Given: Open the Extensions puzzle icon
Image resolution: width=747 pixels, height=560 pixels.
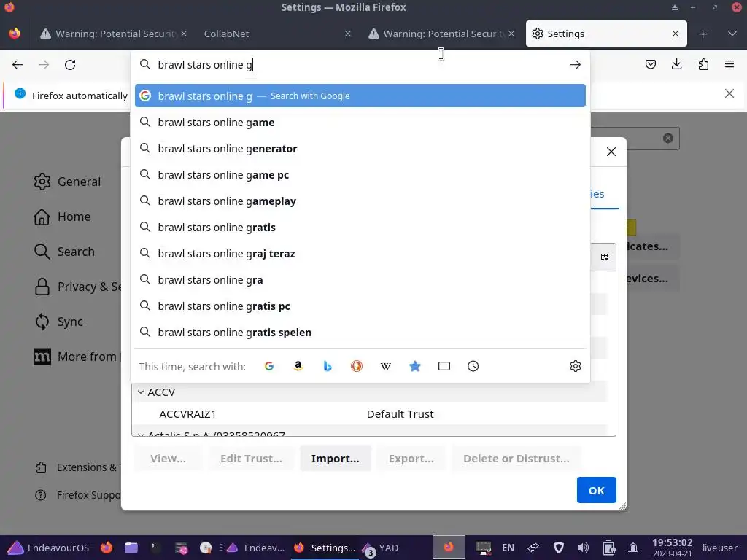Looking at the screenshot, I should pos(703,64).
